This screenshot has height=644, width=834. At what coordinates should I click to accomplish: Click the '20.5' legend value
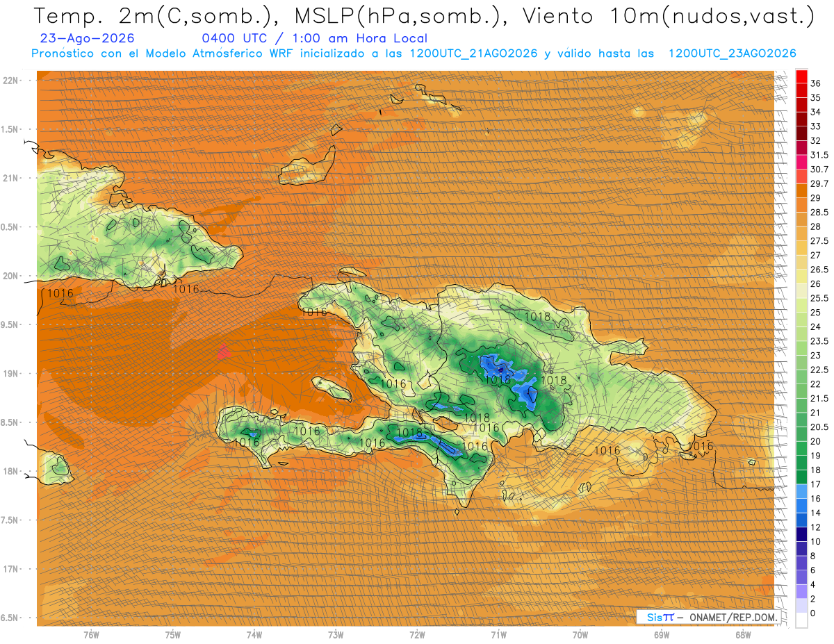pyautogui.click(x=819, y=427)
